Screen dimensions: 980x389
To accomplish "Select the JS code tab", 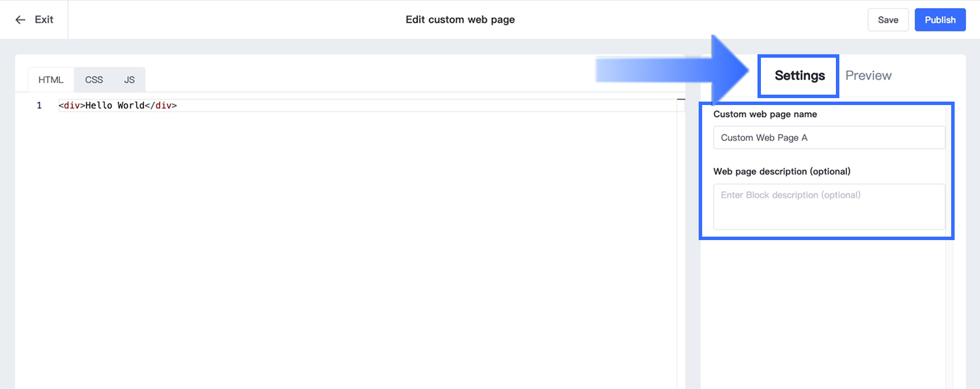I will [129, 80].
